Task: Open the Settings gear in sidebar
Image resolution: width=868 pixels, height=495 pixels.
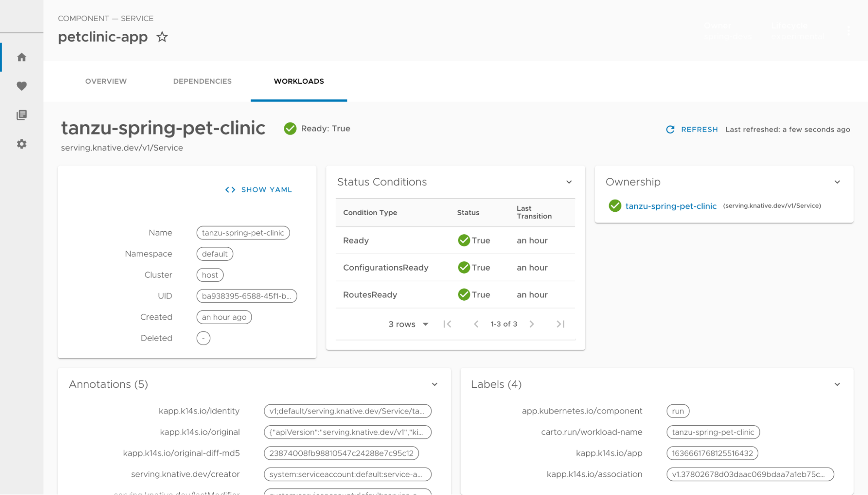Action: [x=22, y=144]
